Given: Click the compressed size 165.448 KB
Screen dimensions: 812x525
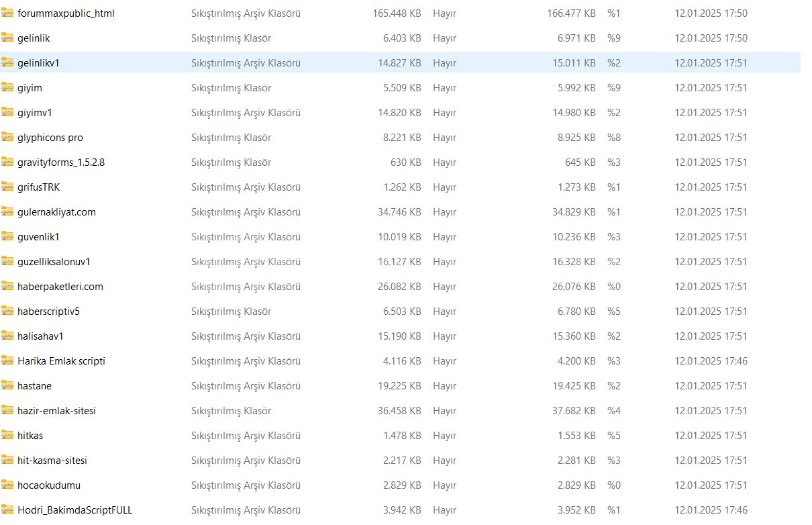Looking at the screenshot, I should click(x=397, y=13).
